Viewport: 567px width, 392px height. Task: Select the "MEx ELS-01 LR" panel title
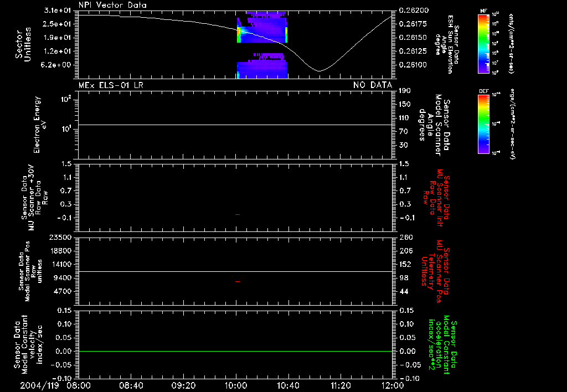click(111, 85)
